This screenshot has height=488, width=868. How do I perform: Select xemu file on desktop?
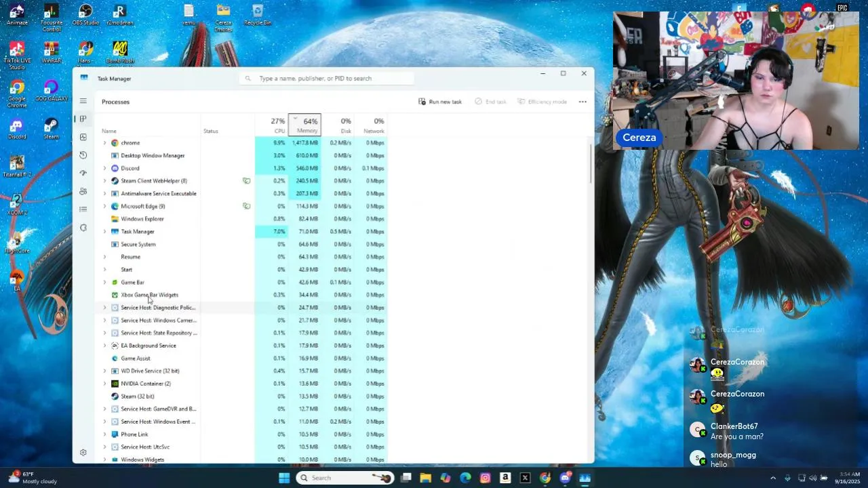click(x=189, y=15)
